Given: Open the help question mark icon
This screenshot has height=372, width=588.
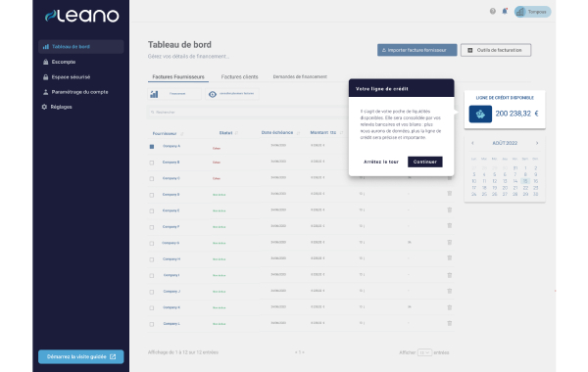Looking at the screenshot, I should click(x=492, y=11).
